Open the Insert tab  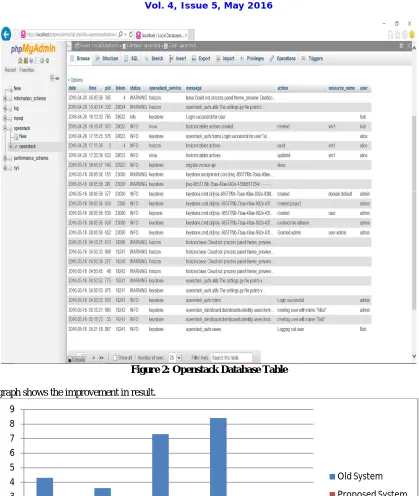pos(177,58)
